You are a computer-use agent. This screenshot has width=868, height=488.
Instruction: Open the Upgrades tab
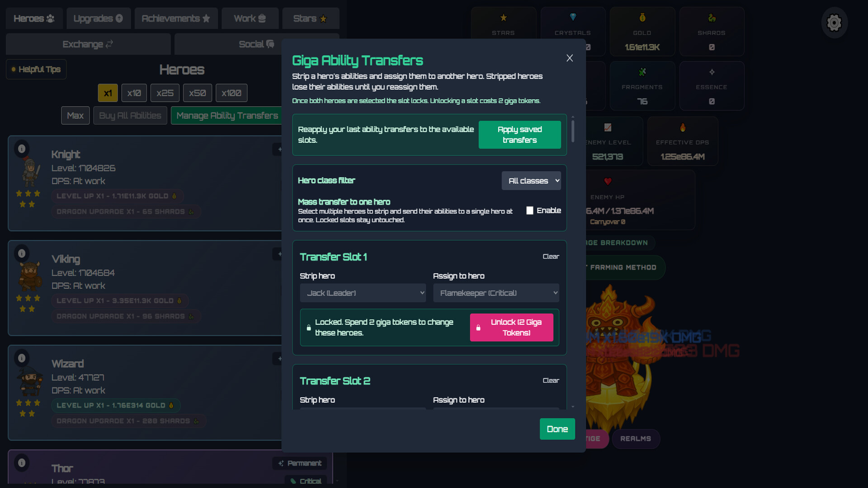tap(99, 18)
